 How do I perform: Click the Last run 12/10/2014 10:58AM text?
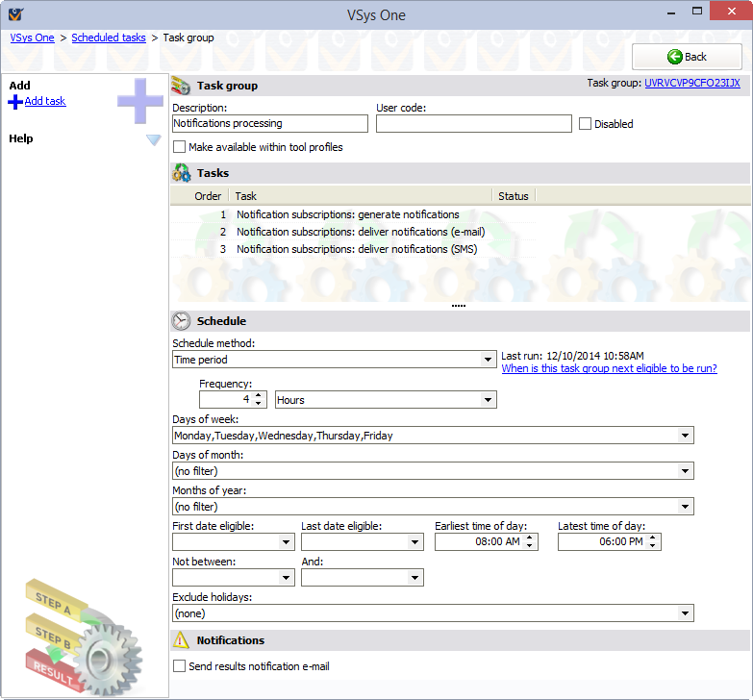pyautogui.click(x=572, y=356)
